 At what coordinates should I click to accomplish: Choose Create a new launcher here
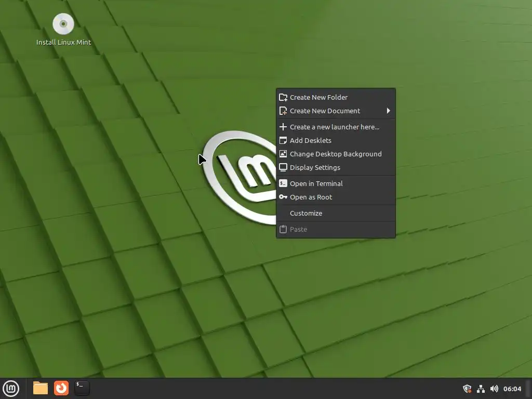pyautogui.click(x=336, y=127)
